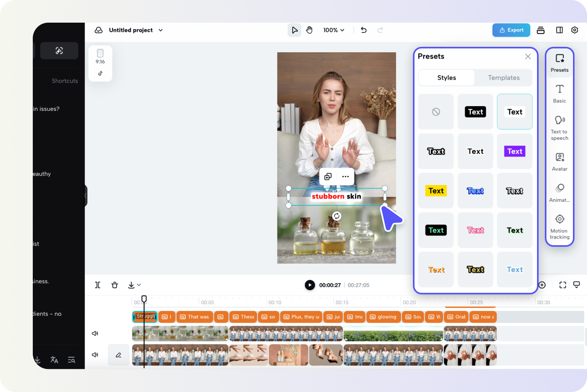Apply the yellow background text preset
The height and width of the screenshot is (392, 587).
[436, 191]
